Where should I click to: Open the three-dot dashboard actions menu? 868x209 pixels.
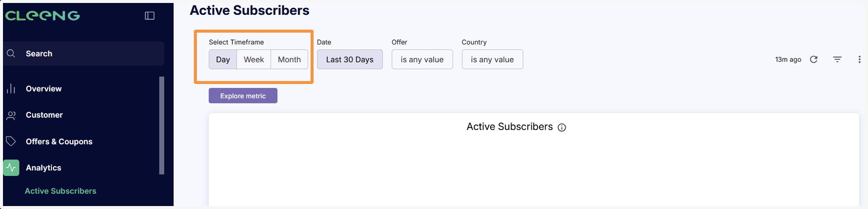click(x=859, y=59)
